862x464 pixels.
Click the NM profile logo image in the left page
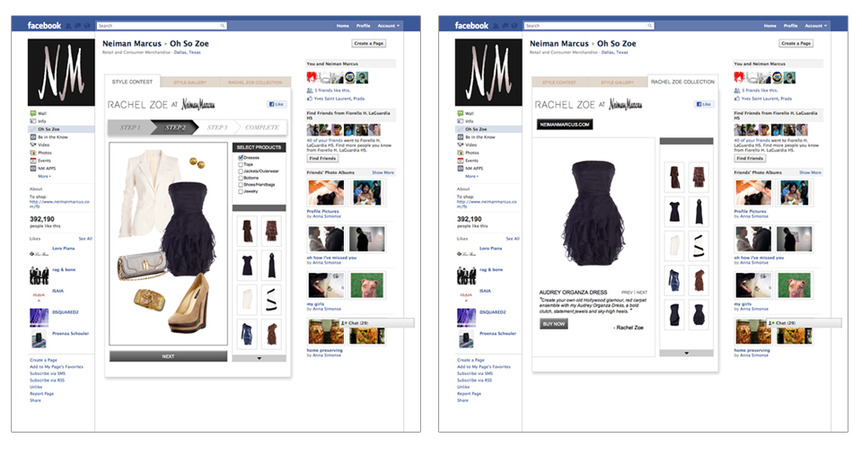tap(61, 72)
